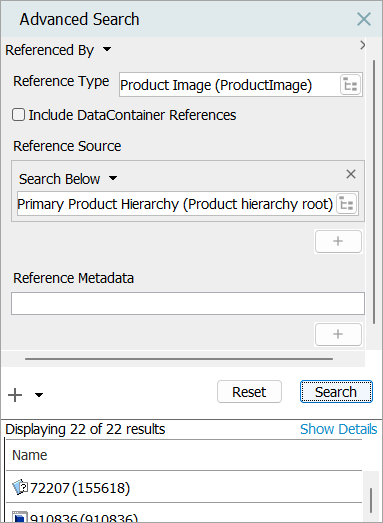Collapse the panel using the right chevron

click(363, 45)
